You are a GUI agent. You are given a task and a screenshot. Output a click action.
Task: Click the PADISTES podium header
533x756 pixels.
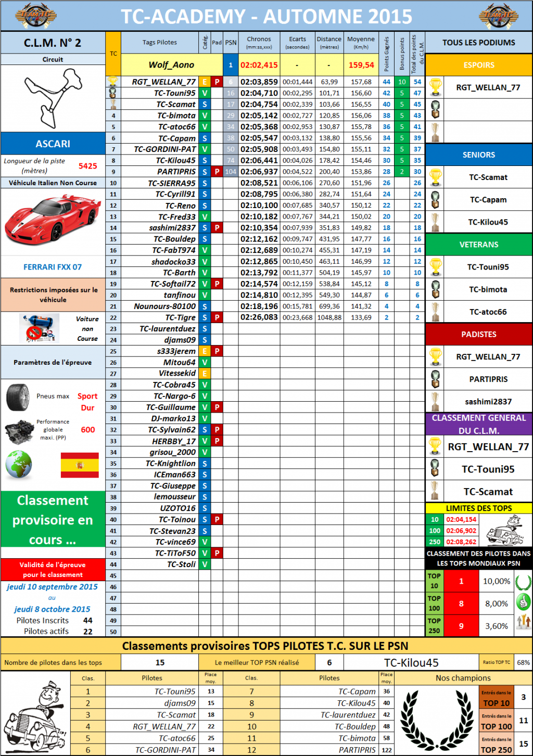click(x=479, y=335)
